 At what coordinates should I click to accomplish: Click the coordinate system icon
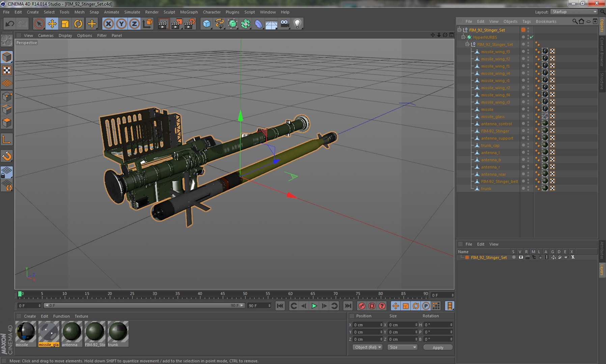pyautogui.click(x=147, y=24)
